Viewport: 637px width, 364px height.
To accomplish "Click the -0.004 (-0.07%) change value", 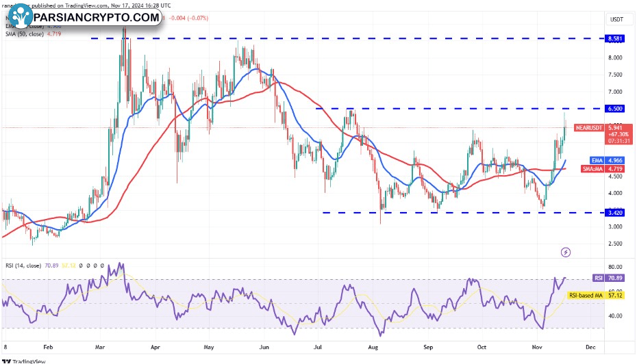I will tap(188, 18).
